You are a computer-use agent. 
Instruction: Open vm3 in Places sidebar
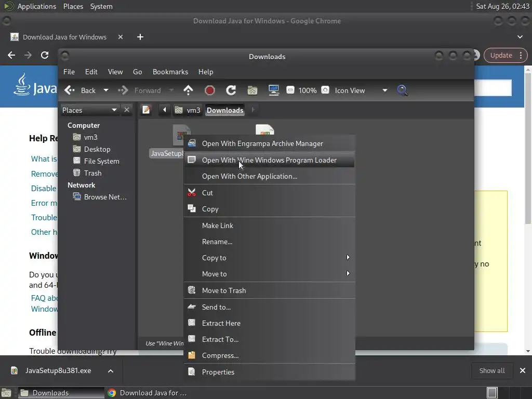tap(86, 137)
